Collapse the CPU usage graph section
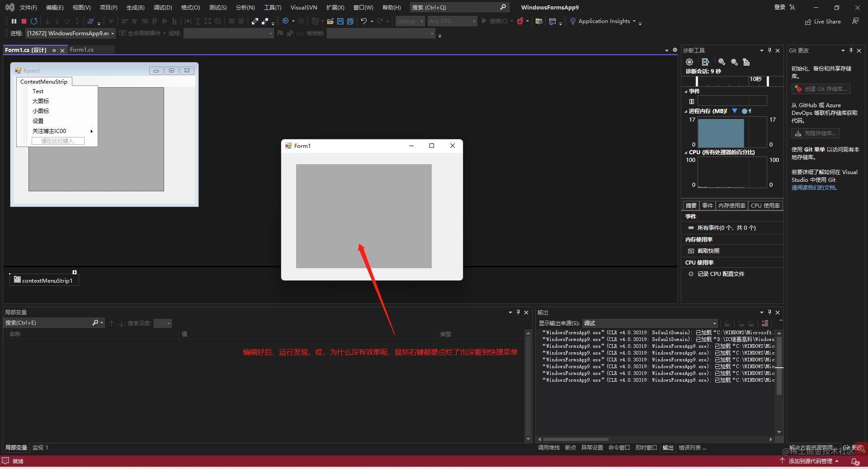868x469 pixels. coord(686,152)
